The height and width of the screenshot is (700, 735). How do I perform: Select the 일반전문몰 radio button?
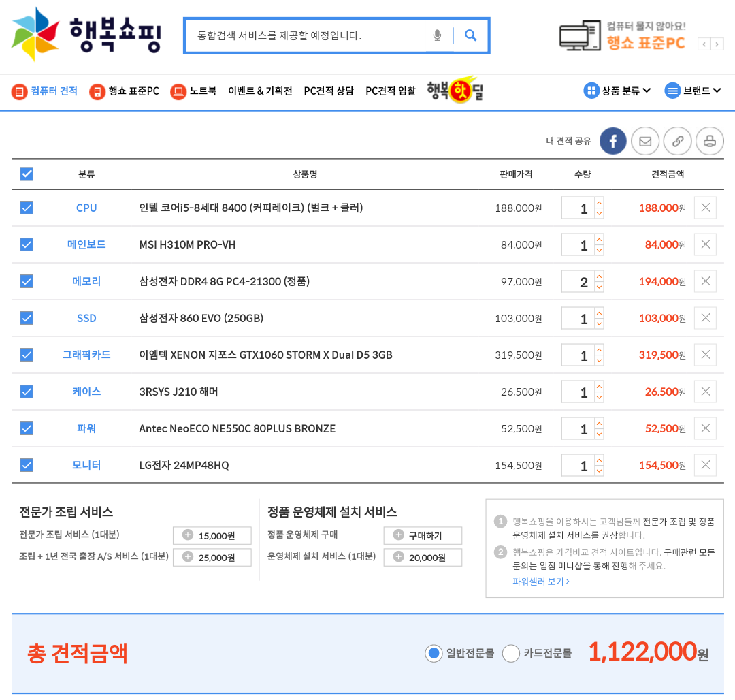click(x=434, y=653)
